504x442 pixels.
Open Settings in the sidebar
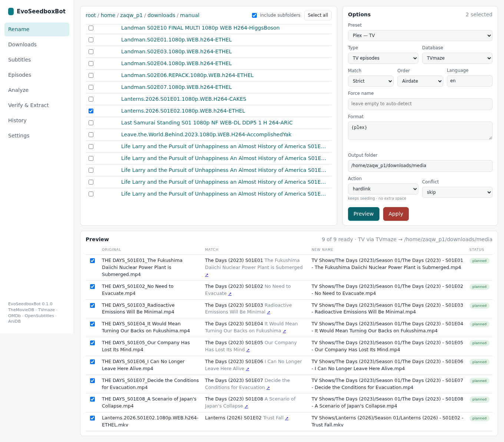(x=37, y=136)
